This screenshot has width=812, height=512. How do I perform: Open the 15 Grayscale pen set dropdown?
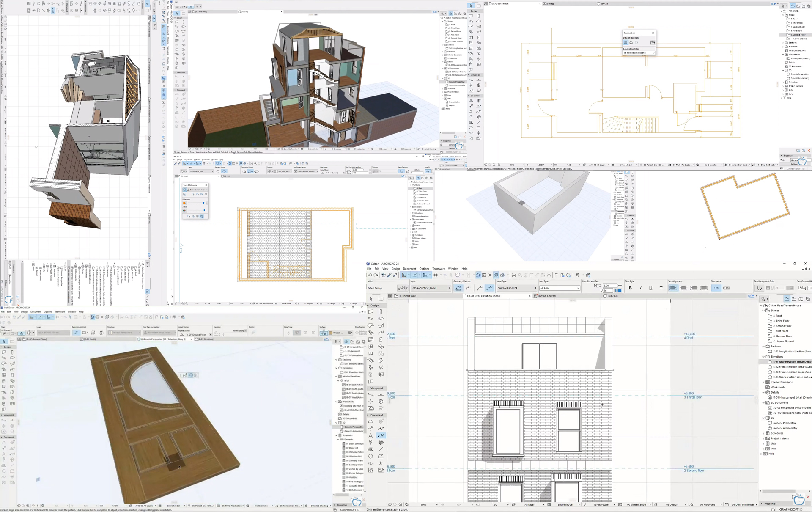pos(601,504)
